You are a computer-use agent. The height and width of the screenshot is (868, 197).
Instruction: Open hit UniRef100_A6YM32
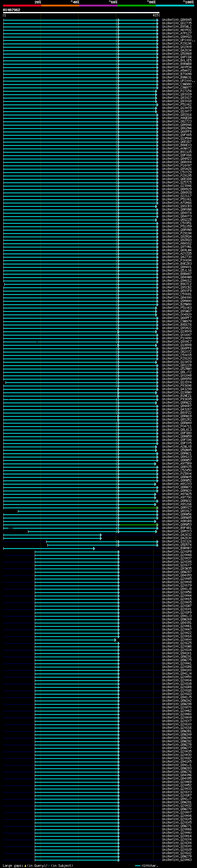[x=177, y=30]
